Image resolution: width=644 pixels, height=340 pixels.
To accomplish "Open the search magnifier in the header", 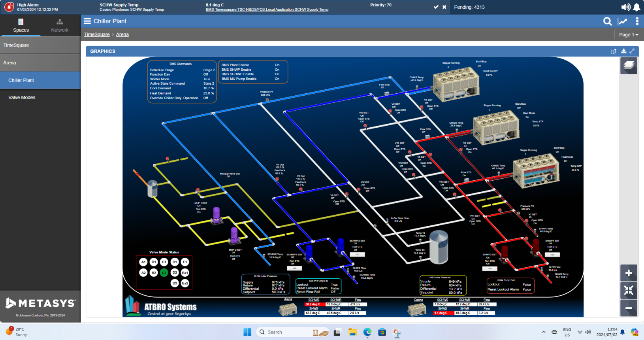I will [608, 21].
